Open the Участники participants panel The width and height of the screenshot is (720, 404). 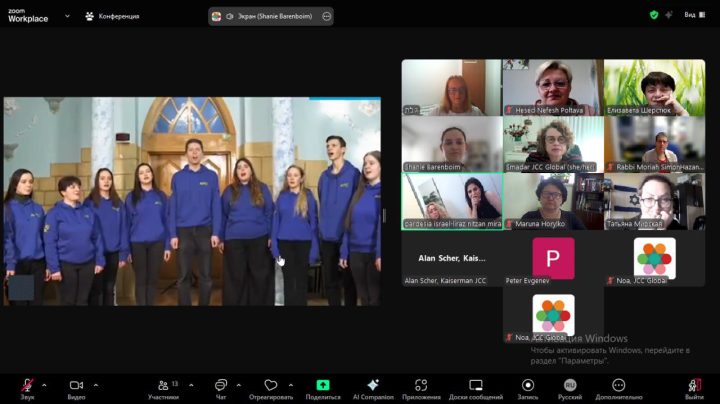coord(164,388)
